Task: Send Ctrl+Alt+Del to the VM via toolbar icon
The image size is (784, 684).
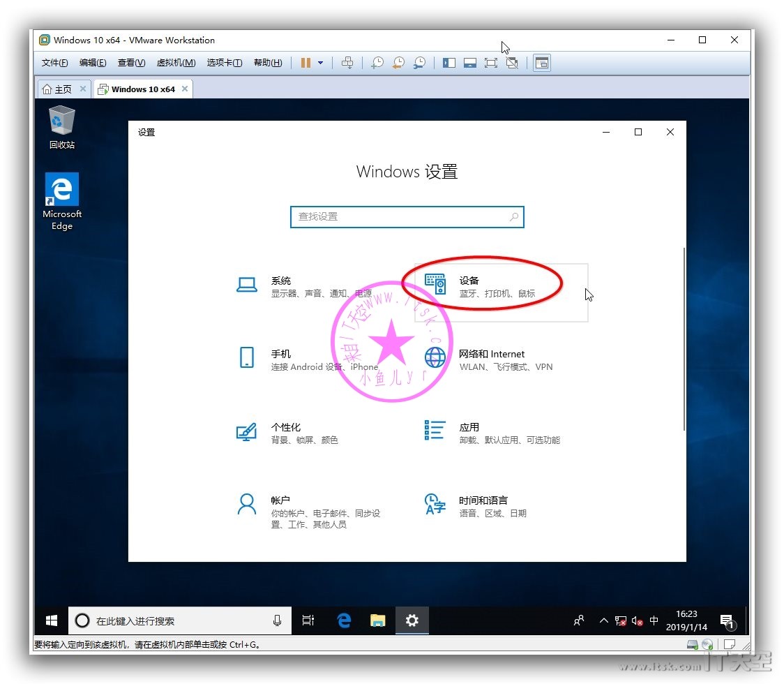Action: tap(347, 63)
